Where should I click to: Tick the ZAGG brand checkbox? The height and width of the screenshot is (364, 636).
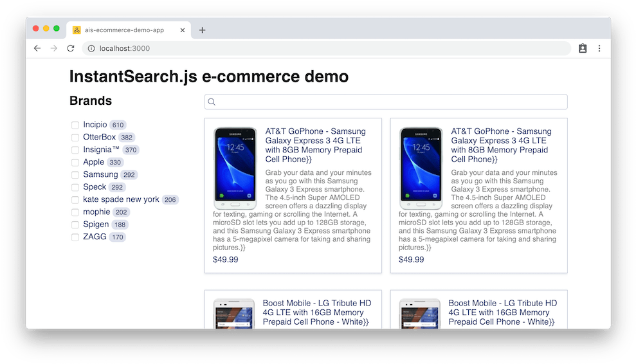click(x=75, y=237)
